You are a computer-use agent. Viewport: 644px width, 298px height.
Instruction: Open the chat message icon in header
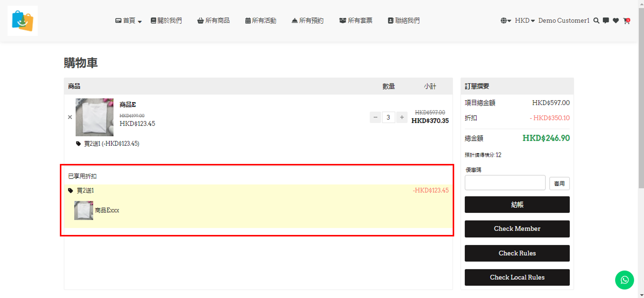coord(606,21)
